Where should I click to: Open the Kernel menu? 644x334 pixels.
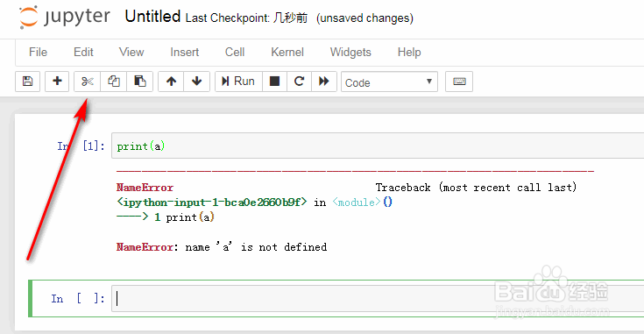(x=287, y=53)
